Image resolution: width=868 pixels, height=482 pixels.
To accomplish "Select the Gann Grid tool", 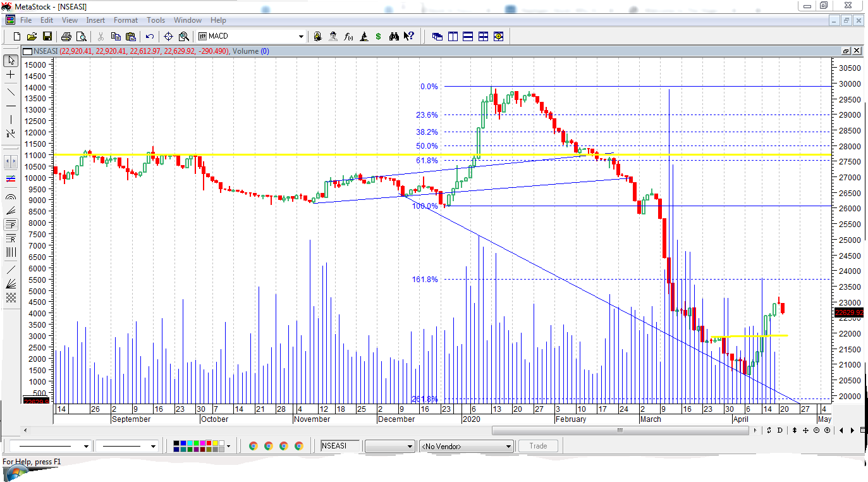I will point(11,298).
